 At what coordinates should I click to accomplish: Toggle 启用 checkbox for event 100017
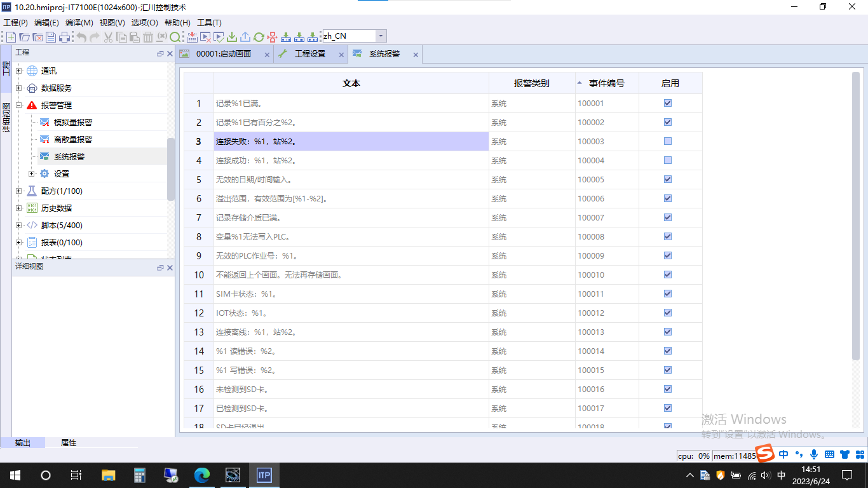point(668,408)
